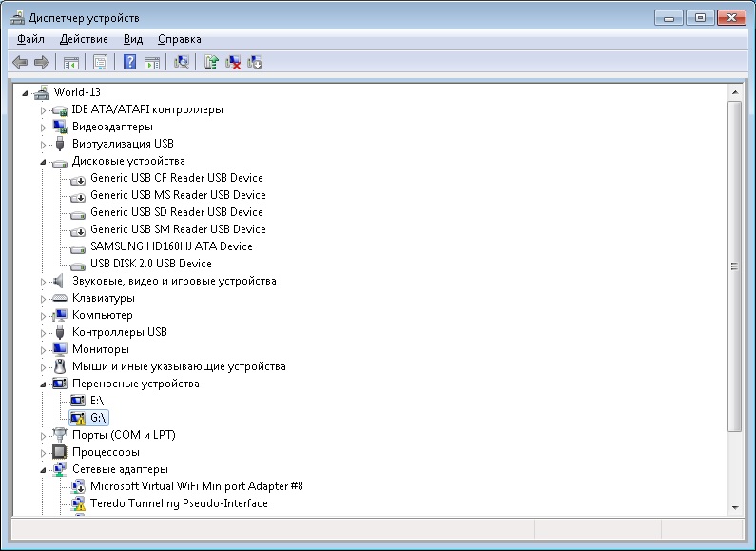Click the Компьютер category icon

pyautogui.click(x=60, y=315)
